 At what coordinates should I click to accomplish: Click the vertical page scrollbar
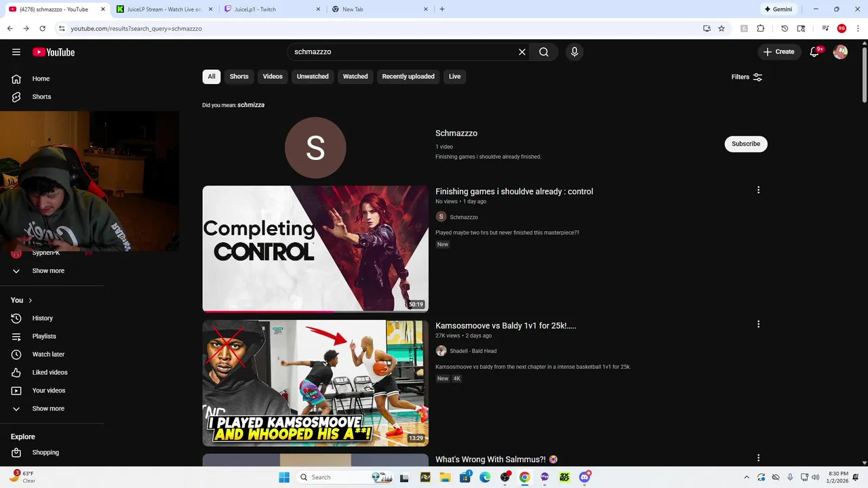(x=864, y=75)
